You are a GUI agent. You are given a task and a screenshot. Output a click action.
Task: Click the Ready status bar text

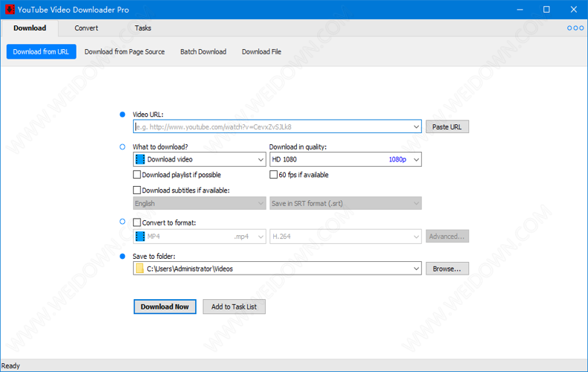pos(10,366)
